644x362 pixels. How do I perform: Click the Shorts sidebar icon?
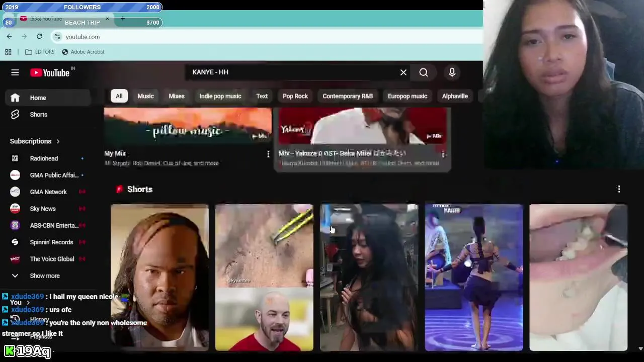[15, 115]
